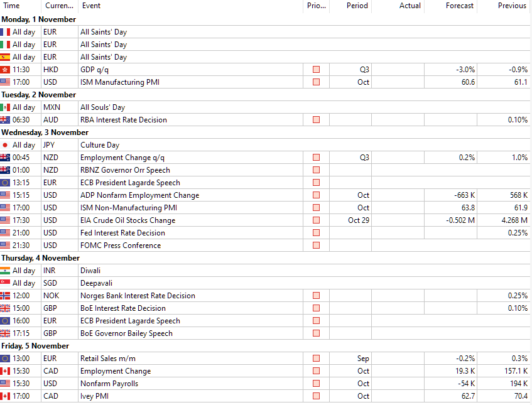Click the Event column header
This screenshot has width=532, height=405.
(190, 6)
